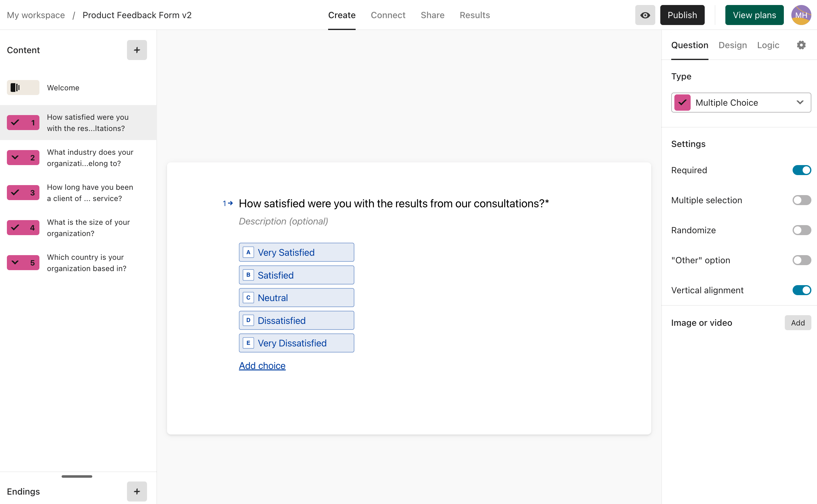This screenshot has width=817, height=504.
Task: Turn on Randomize toggle
Action: coord(801,230)
